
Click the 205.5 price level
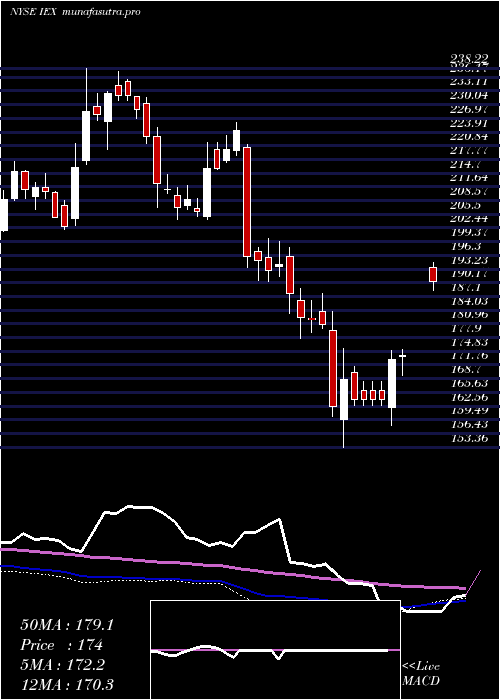click(466, 205)
